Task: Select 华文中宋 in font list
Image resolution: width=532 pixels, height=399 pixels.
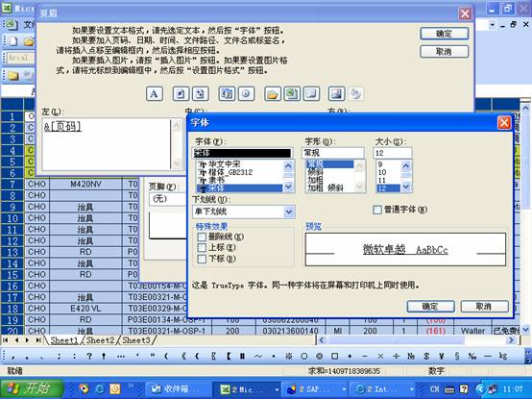Action: pyautogui.click(x=240, y=164)
